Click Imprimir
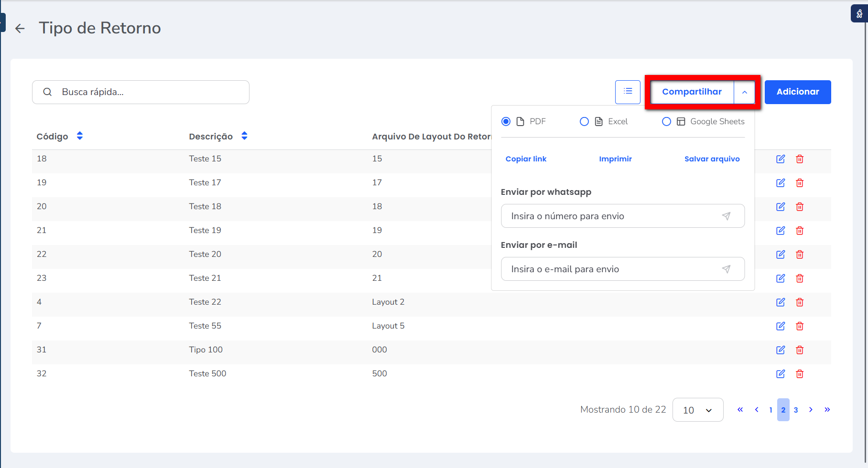 [x=615, y=159]
